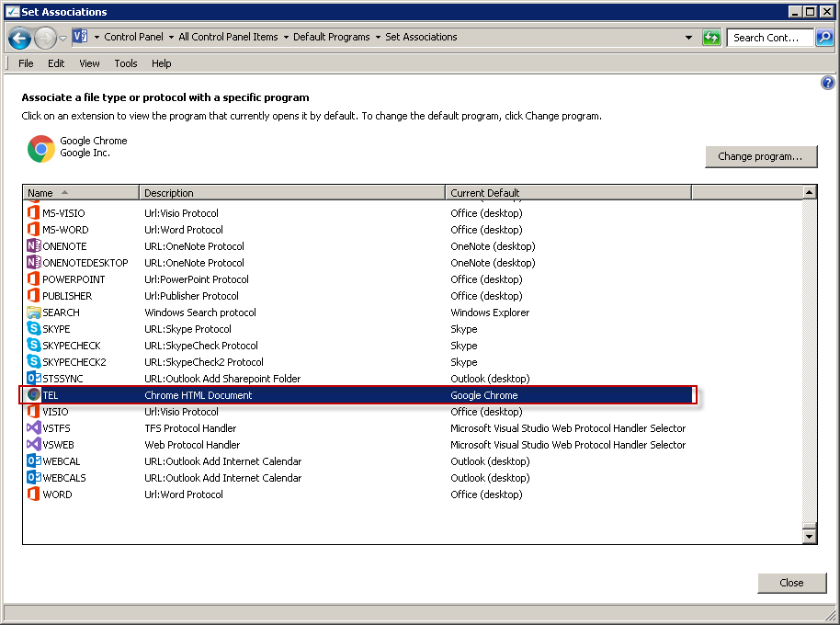Screen dimensions: 840x625
Task: Expand the arrow before Default Programs breadcrumb
Action: [x=286, y=37]
